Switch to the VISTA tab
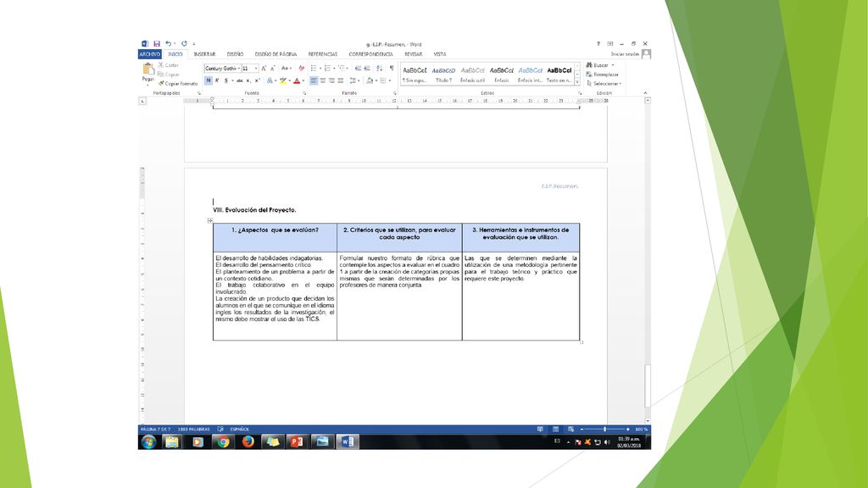This screenshot has width=868, height=488. point(440,54)
